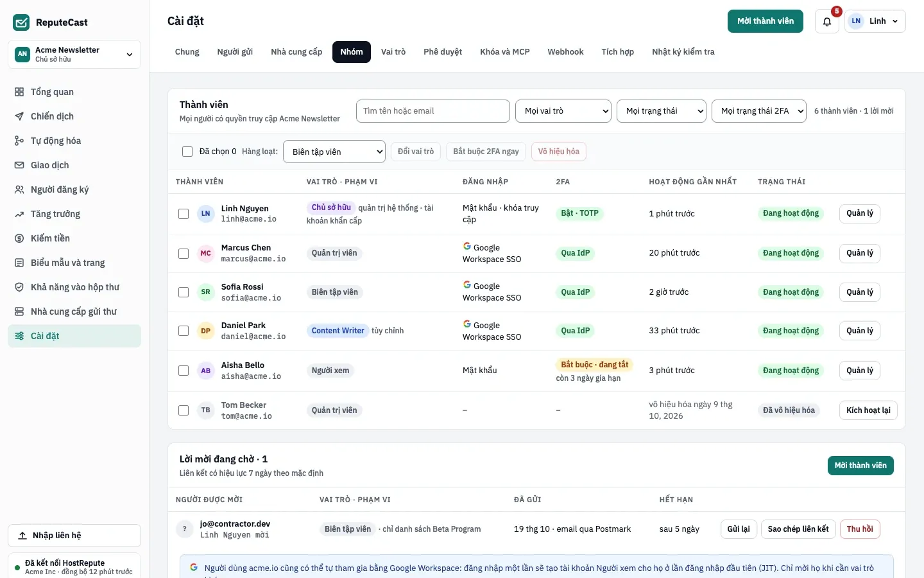Select the checkbox for Linh Nguyen
This screenshot has width=924, height=578.
pos(184,214)
